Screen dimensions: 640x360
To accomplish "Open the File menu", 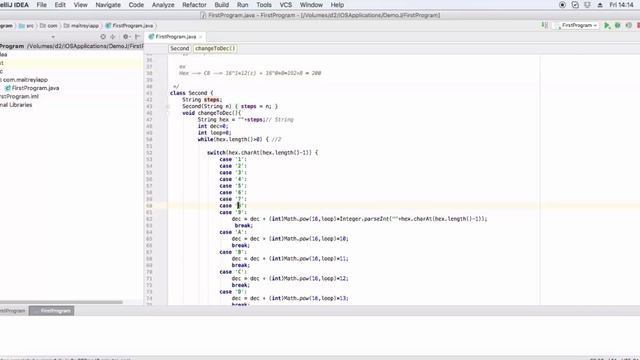I will pyautogui.click(x=42, y=5).
